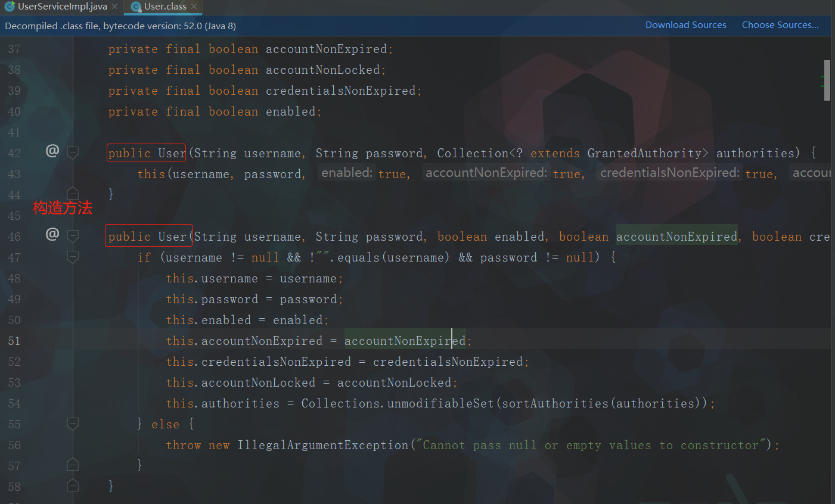Screen dimensions: 835x504
Task: Click accountNonLocked field on line 38
Action: [x=322, y=70]
